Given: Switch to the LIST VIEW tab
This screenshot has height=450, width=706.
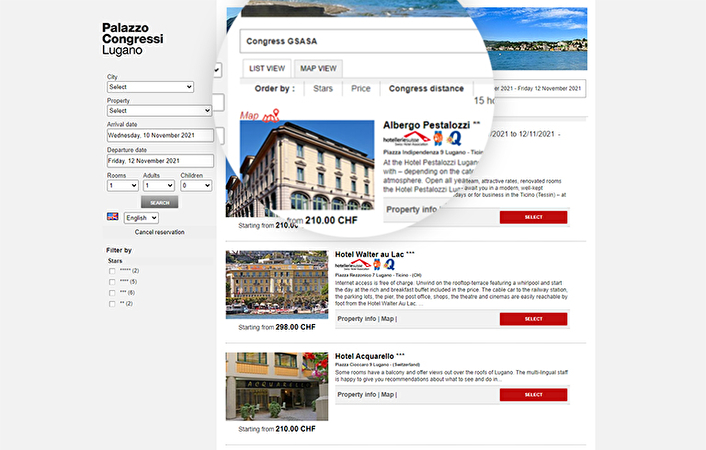Looking at the screenshot, I should click(x=267, y=68).
